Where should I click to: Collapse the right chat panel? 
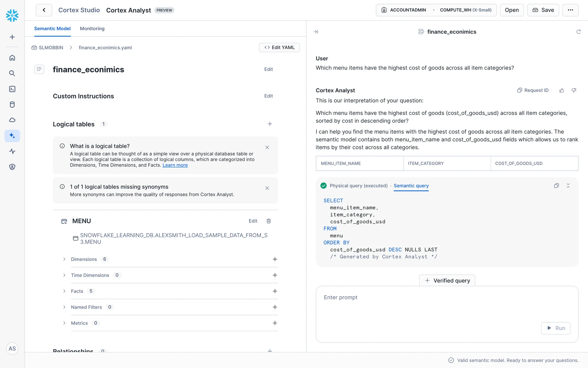316,32
